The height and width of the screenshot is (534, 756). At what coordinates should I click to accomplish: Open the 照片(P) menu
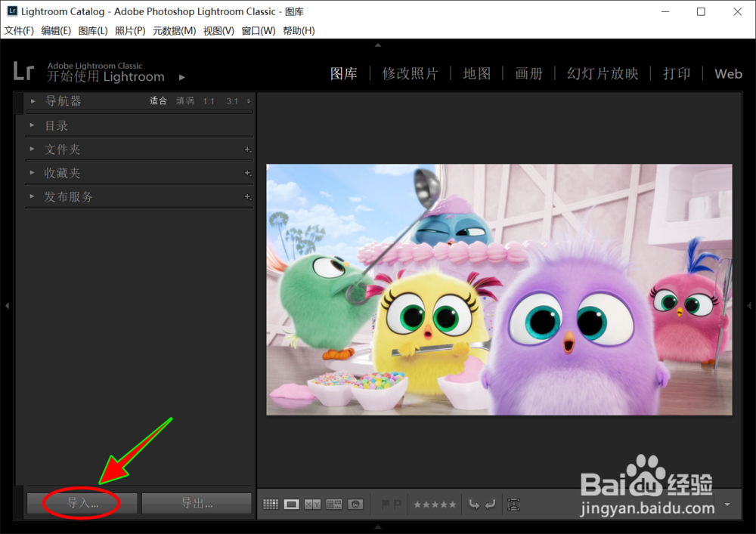130,31
